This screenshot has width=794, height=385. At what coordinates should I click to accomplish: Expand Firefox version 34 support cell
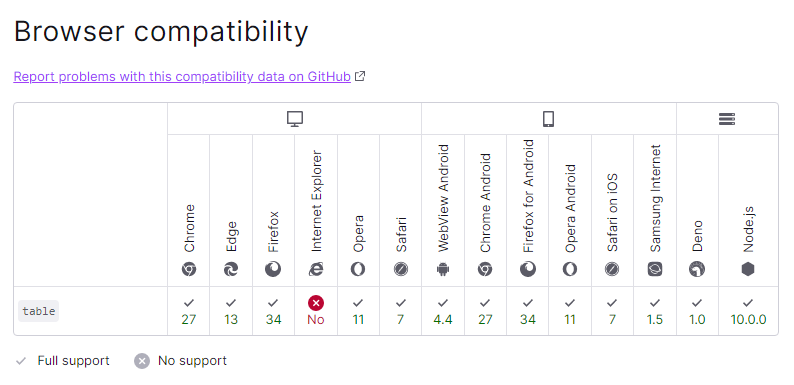click(273, 311)
